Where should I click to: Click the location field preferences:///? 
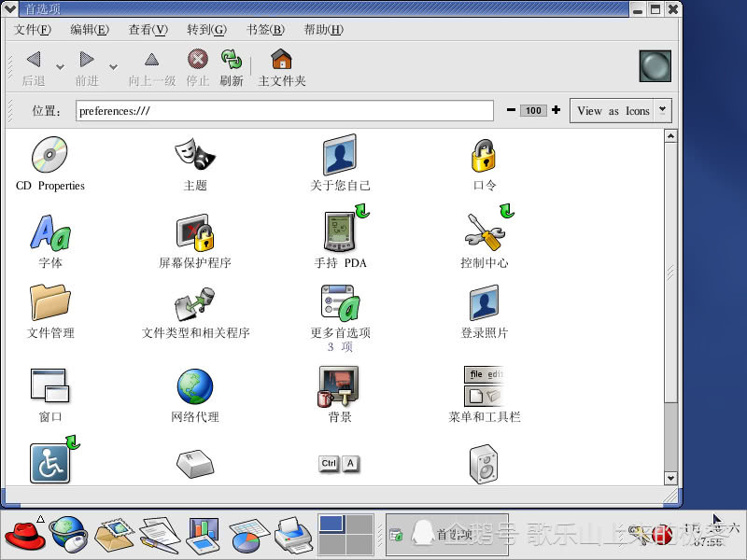tap(285, 111)
